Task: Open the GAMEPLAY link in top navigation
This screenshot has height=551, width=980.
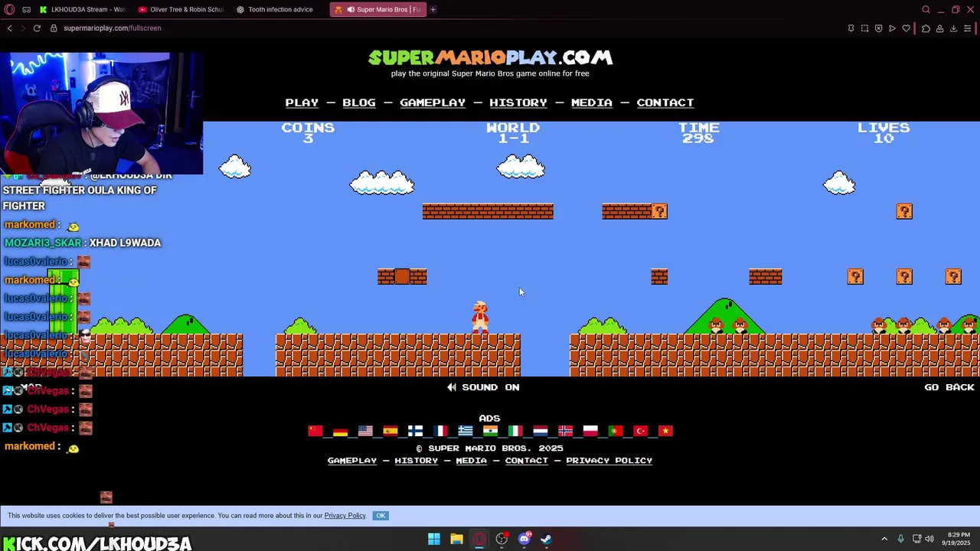Action: 433,103
